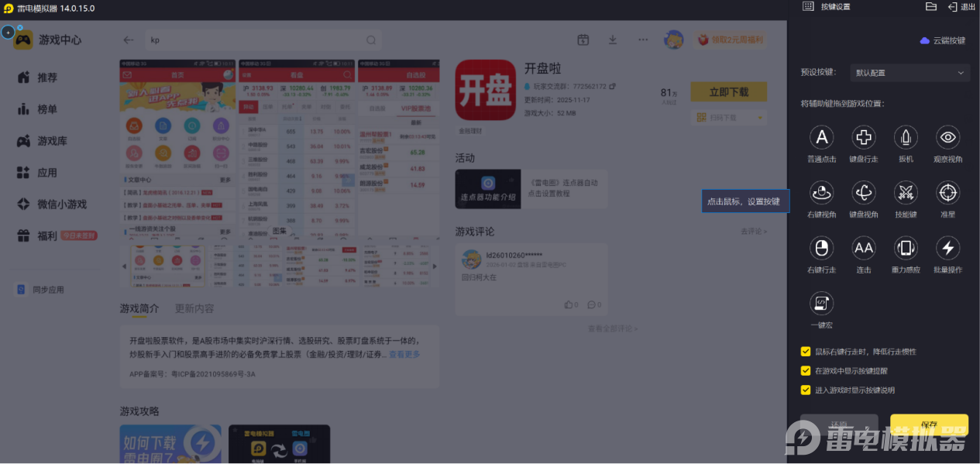980x464 pixels.
Task: Select the 一键宏 macro icon
Action: [x=821, y=303]
